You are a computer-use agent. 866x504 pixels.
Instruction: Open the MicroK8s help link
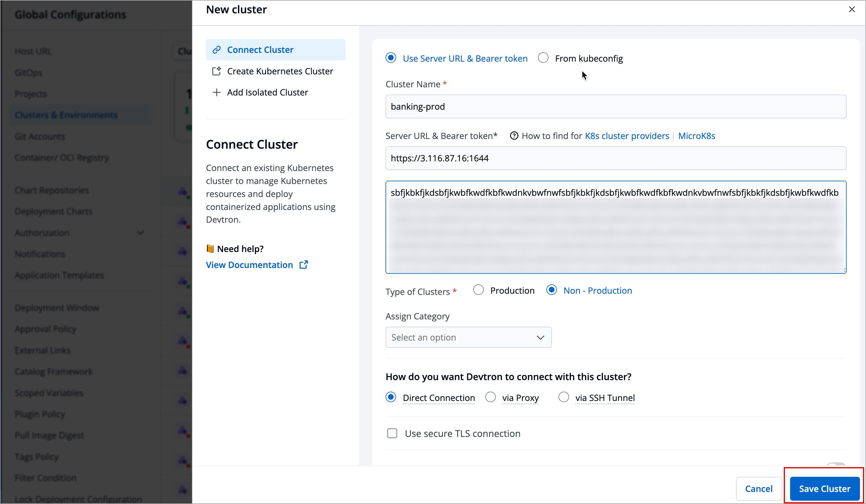696,136
